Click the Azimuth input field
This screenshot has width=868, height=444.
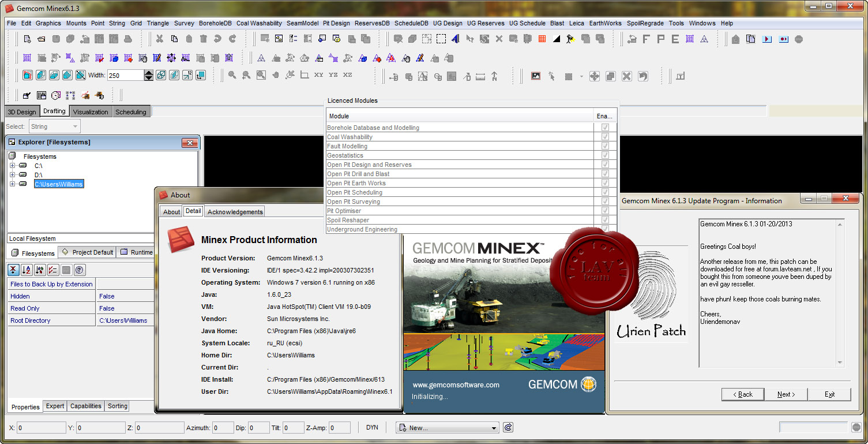[223, 428]
